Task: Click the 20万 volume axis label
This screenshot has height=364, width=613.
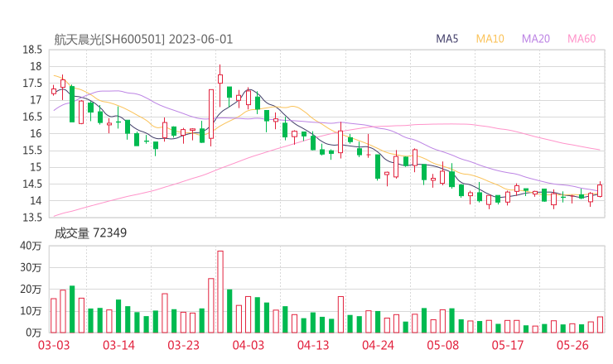Action: [x=31, y=290]
